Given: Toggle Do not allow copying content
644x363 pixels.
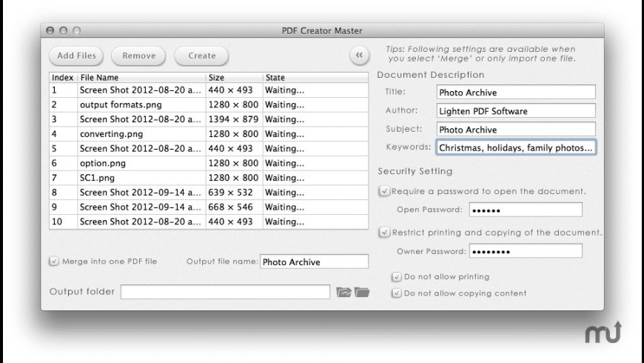Looking at the screenshot, I should pos(396,293).
